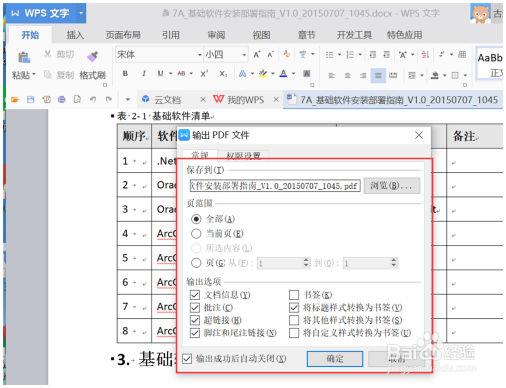Viewport: 506px width, 388px height.
Task: Align text right
Action: pos(363,75)
